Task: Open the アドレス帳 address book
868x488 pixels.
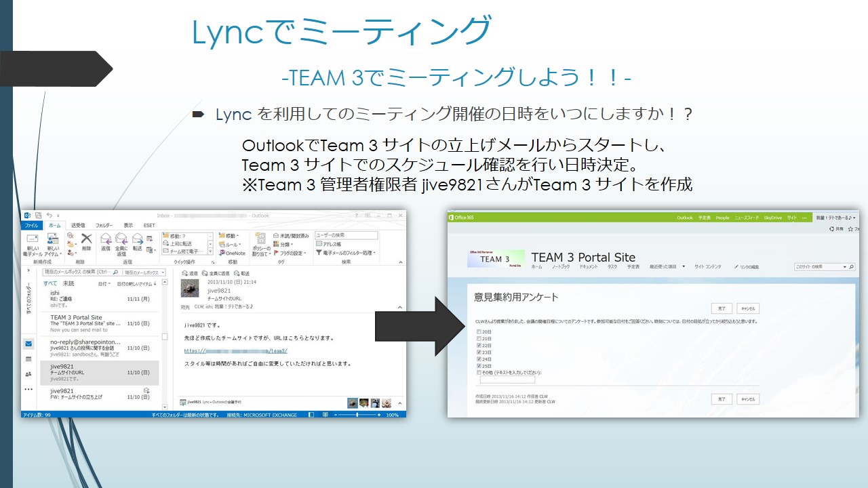Action: [x=329, y=244]
